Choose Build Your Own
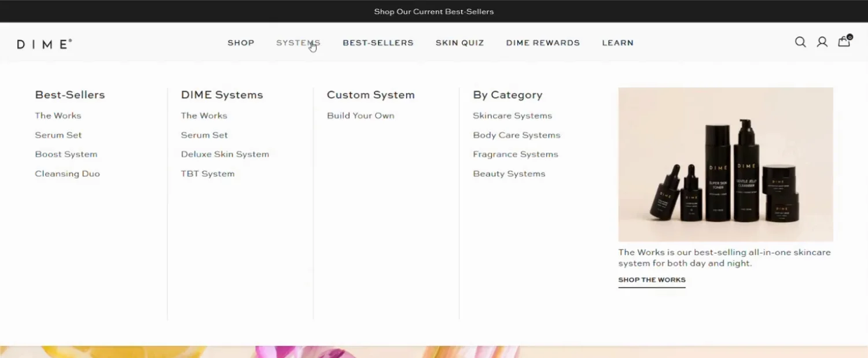Viewport: 868px width, 358px height. tap(361, 116)
